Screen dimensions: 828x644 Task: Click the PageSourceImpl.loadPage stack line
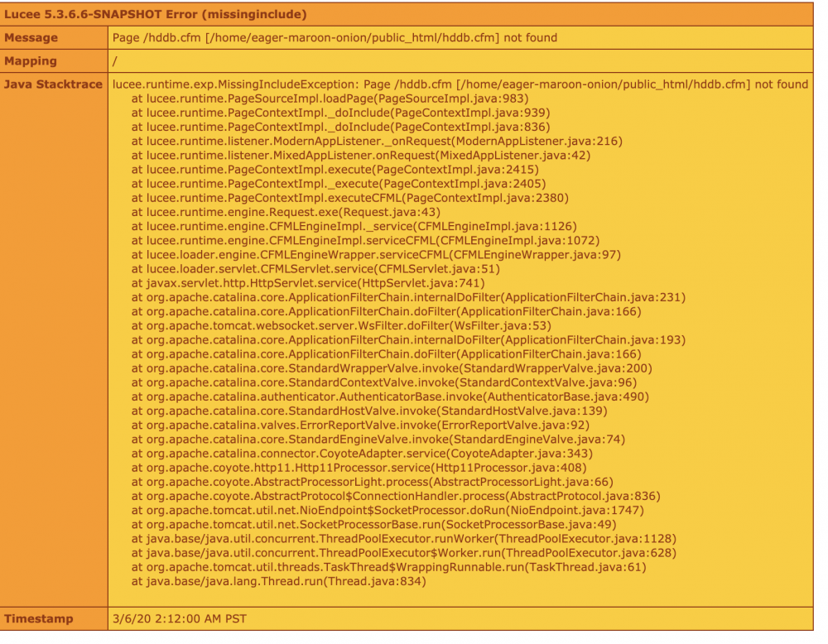tap(330, 99)
